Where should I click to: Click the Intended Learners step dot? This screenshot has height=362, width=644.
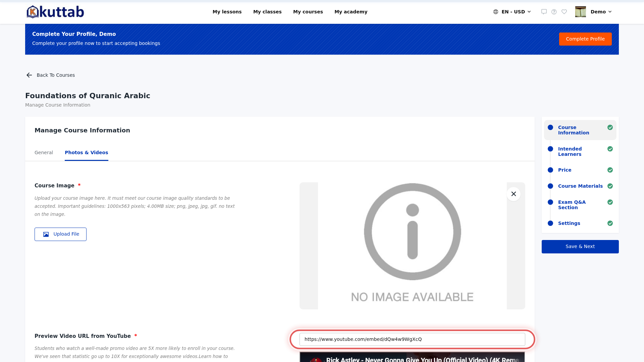550,149
